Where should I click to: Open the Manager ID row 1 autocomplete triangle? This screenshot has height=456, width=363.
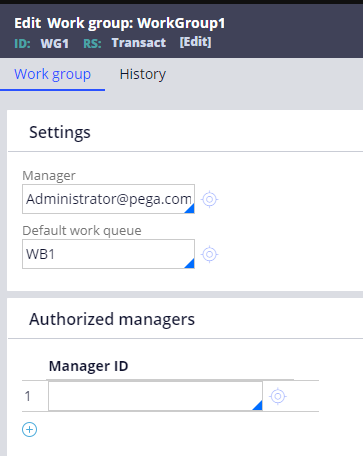tap(257, 406)
